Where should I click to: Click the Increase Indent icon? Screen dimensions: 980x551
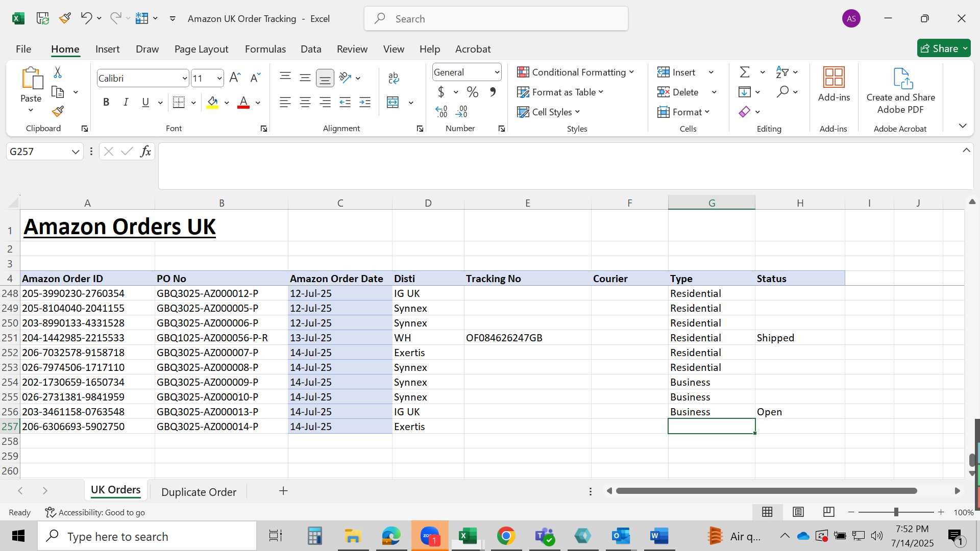click(365, 102)
